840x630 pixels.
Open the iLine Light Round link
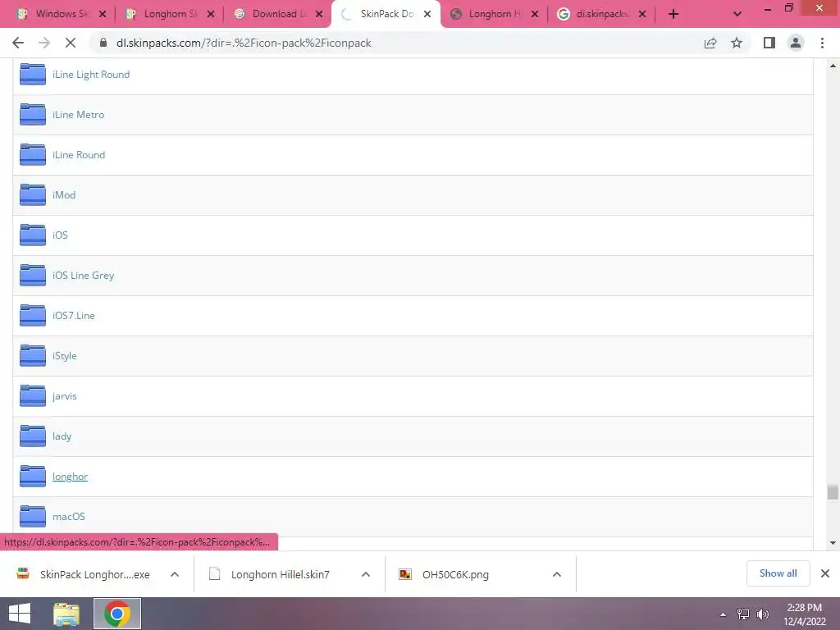coord(91,75)
